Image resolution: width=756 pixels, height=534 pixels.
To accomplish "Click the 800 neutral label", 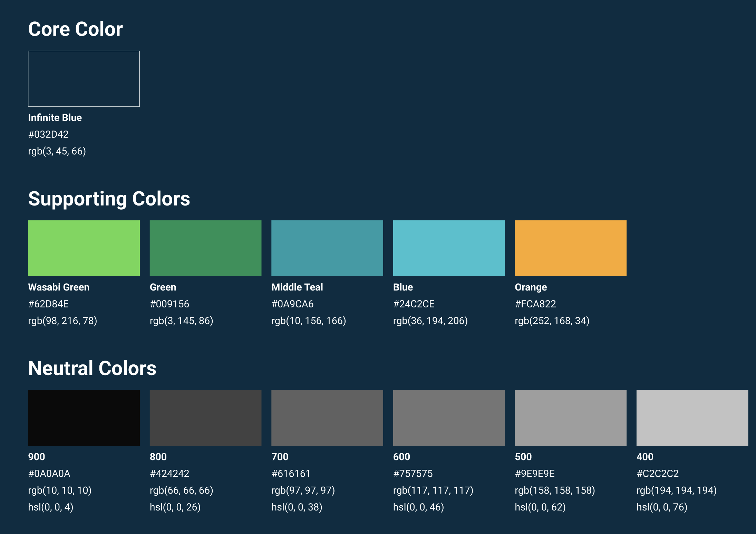I will click(158, 457).
